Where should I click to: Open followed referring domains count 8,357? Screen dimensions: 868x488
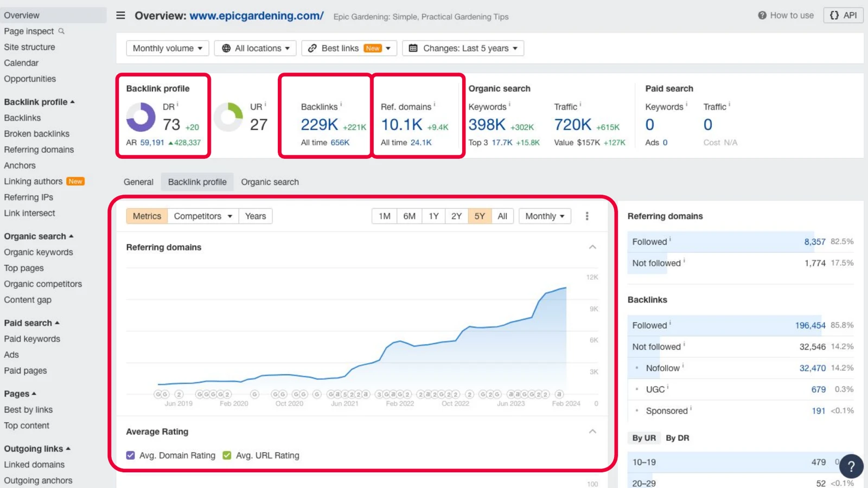point(815,242)
